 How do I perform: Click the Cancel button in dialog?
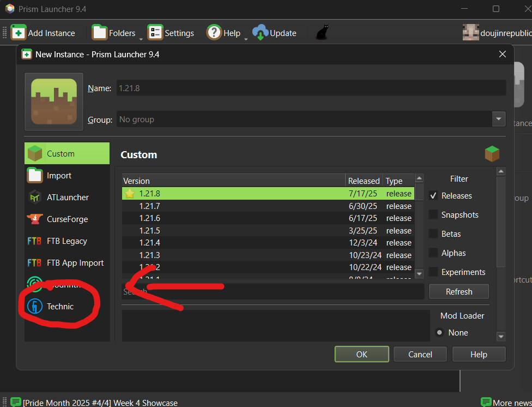click(x=420, y=355)
